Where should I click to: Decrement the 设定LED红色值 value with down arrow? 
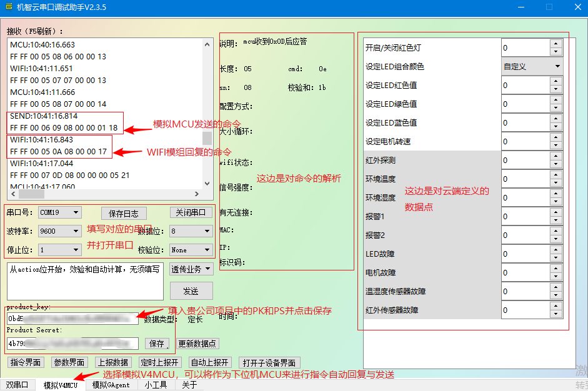556,89
